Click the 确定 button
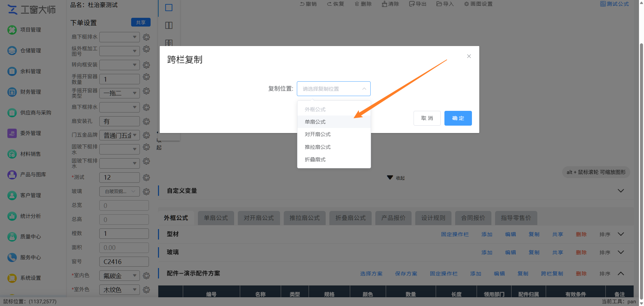This screenshot has height=306, width=644. point(458,118)
